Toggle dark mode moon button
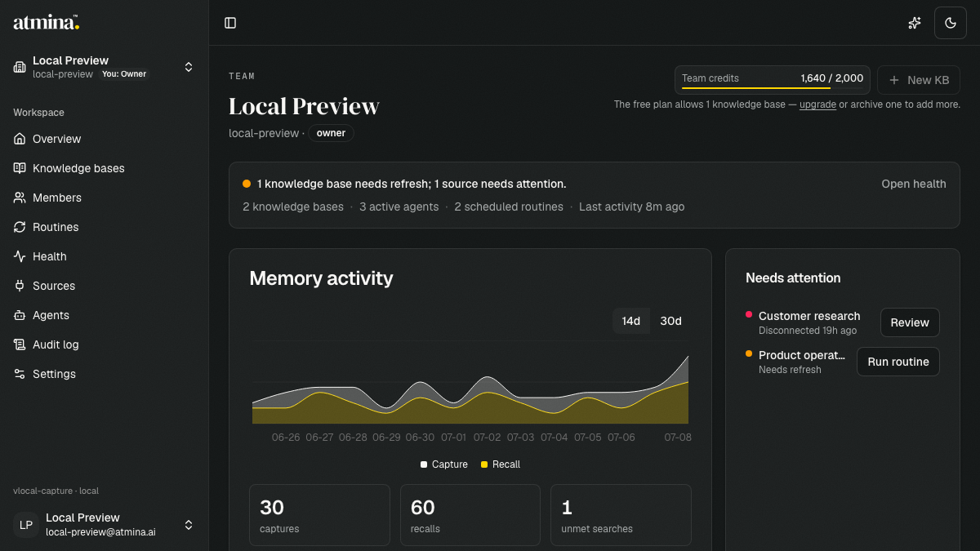Screen dimensions: 980x551 (x=951, y=23)
